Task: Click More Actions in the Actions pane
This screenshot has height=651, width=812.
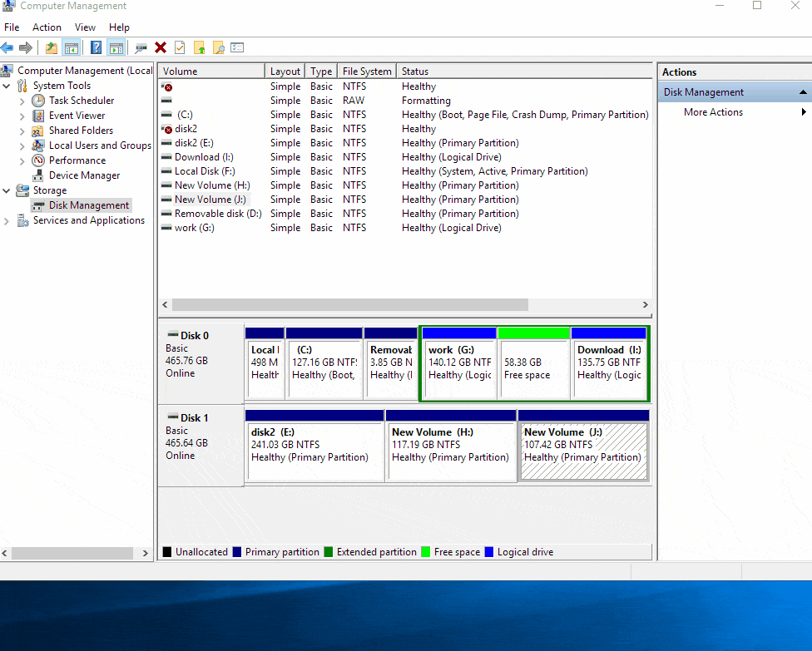Action: point(713,111)
